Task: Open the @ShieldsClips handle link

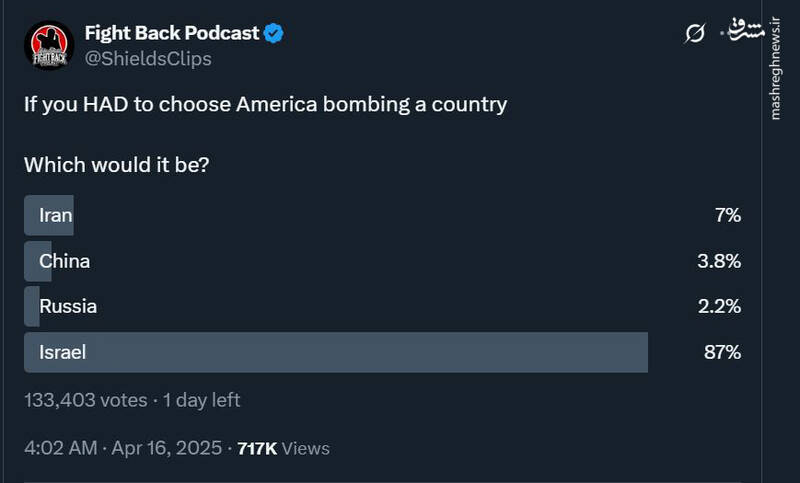Action: point(148,58)
